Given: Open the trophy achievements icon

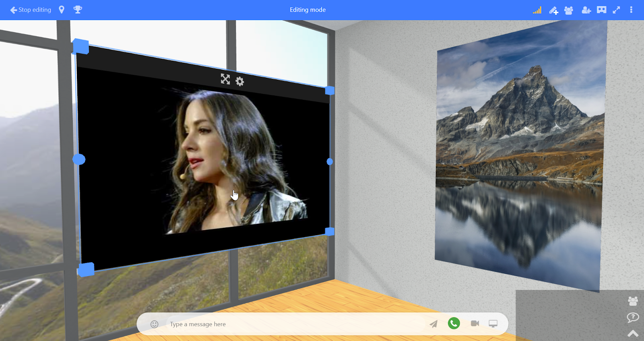Looking at the screenshot, I should pyautogui.click(x=78, y=10).
